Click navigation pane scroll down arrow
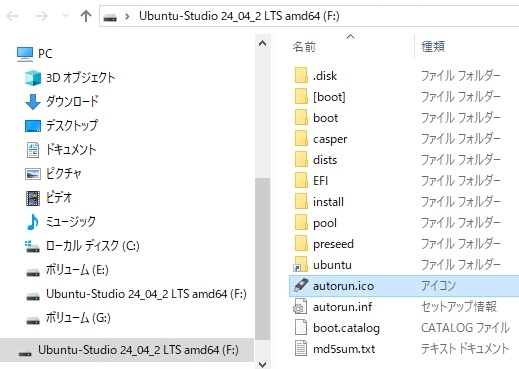This screenshot has width=519, height=369. [262, 364]
